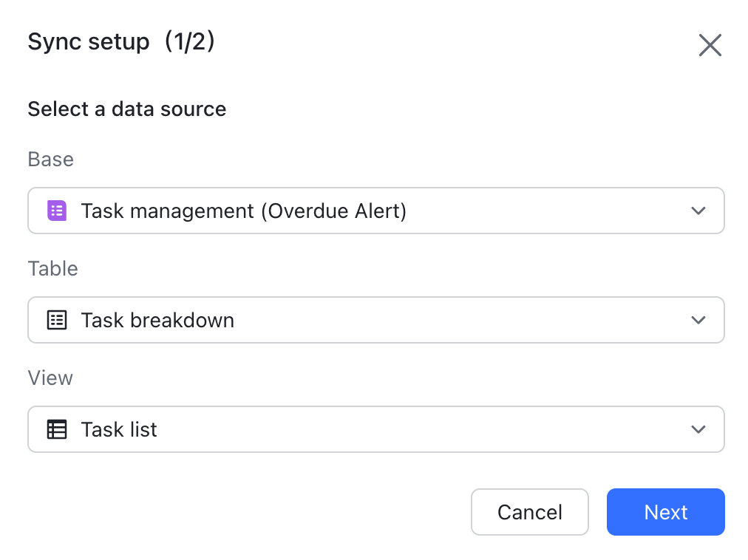Screen dimensions: 748x560
Task: Click the data source icon for Overdue Alert base
Action: coord(56,211)
